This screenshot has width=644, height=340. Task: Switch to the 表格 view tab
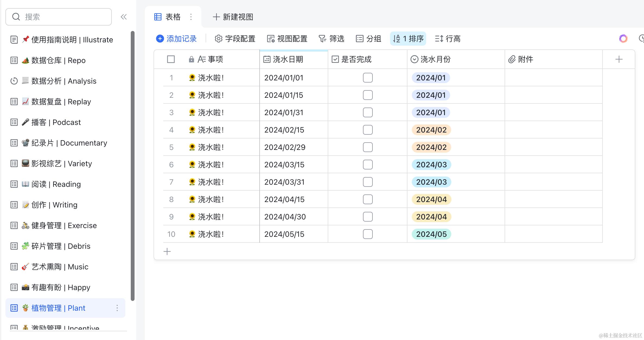(168, 17)
